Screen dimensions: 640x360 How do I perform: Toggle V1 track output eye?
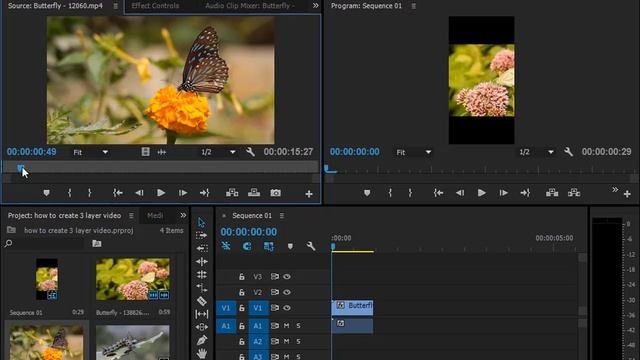287,308
